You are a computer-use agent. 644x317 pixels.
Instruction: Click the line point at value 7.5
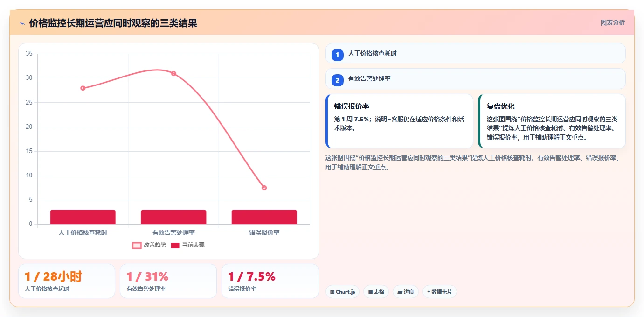[264, 188]
